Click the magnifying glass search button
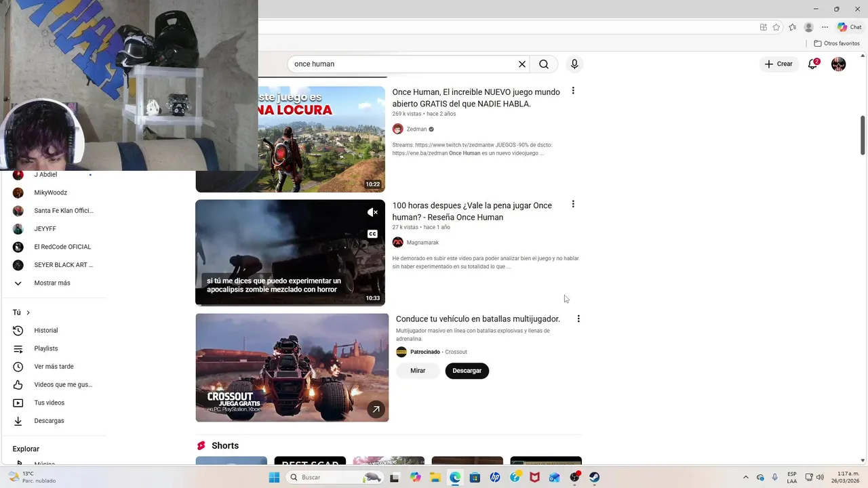This screenshot has width=868, height=488. 544,64
